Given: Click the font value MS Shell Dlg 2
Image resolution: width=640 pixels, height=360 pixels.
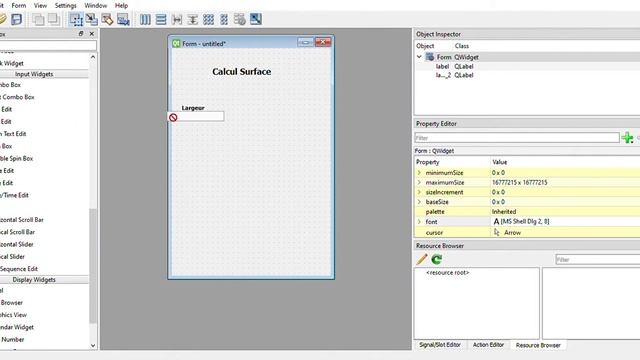Looking at the screenshot, I should coord(525,222).
